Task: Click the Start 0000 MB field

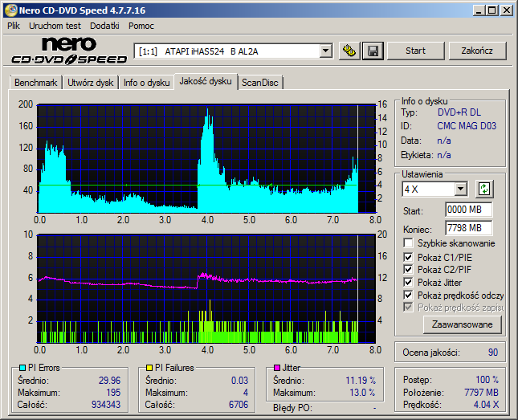Action: pos(468,210)
